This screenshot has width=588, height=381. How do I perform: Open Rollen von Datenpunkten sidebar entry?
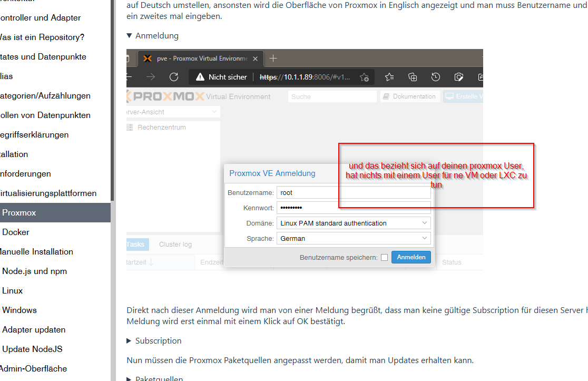[x=45, y=115]
